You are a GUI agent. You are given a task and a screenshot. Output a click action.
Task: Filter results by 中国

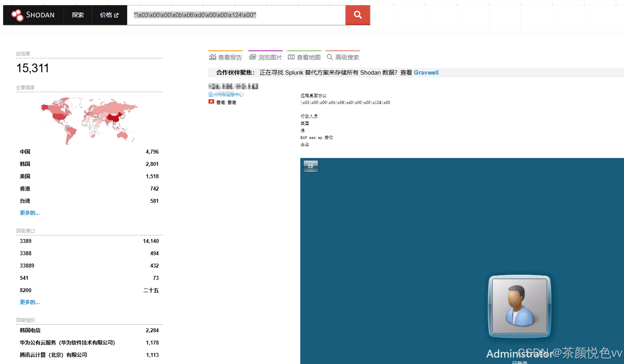click(x=89, y=152)
